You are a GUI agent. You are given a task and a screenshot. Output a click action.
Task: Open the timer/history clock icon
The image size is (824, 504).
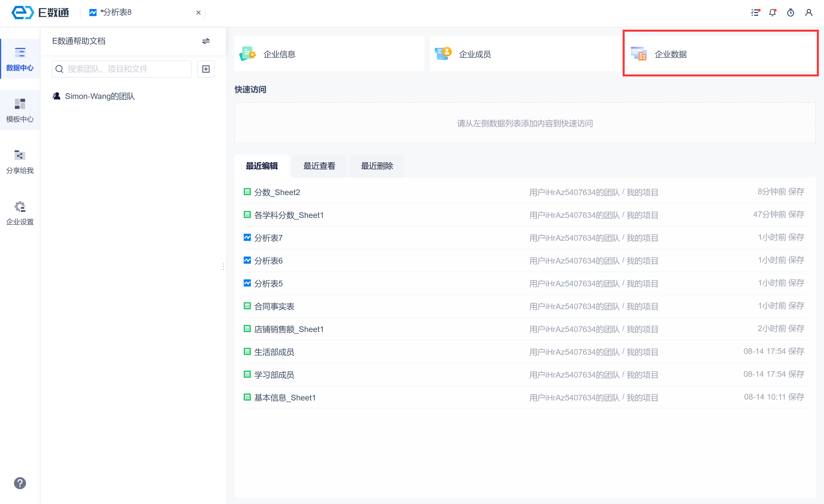pos(791,13)
